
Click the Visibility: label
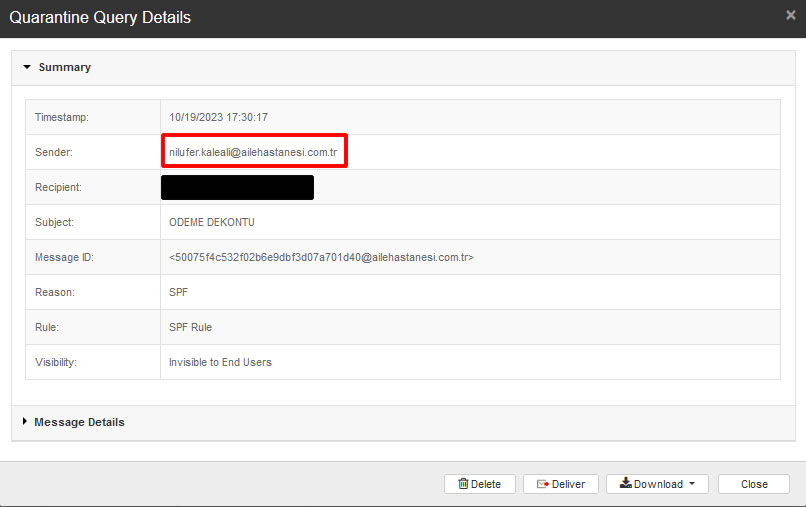[56, 362]
